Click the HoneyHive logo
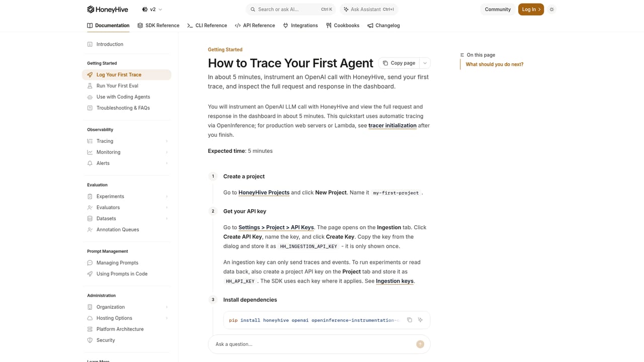 [x=107, y=9]
